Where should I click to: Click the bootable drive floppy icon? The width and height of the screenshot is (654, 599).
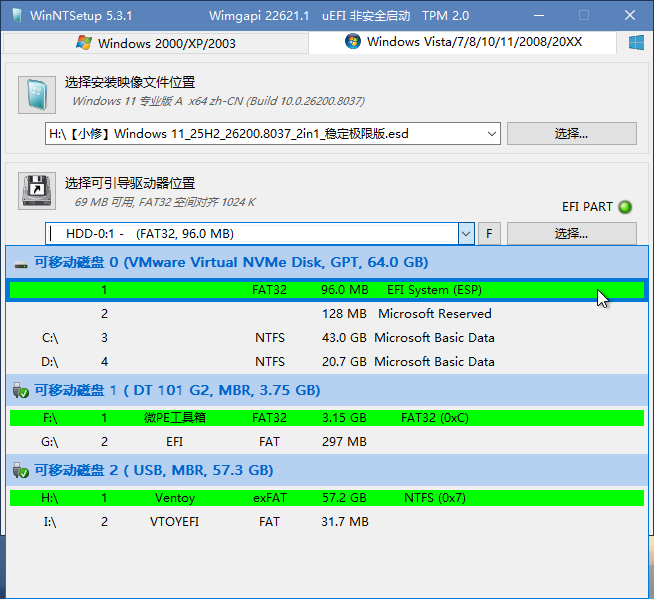(x=37, y=191)
